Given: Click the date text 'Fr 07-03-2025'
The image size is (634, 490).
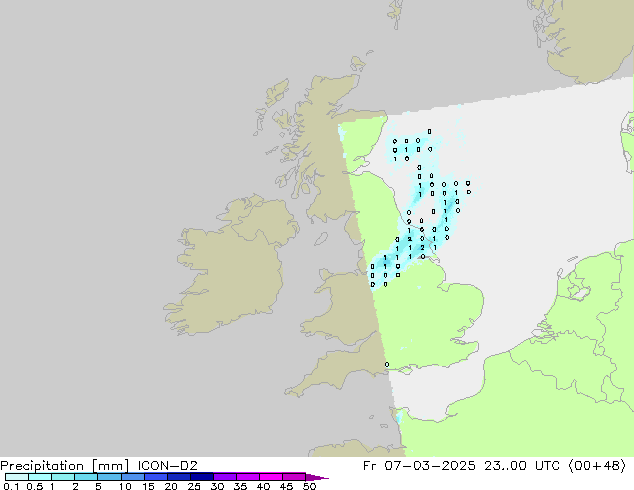Looking at the screenshot, I should 419,466.
